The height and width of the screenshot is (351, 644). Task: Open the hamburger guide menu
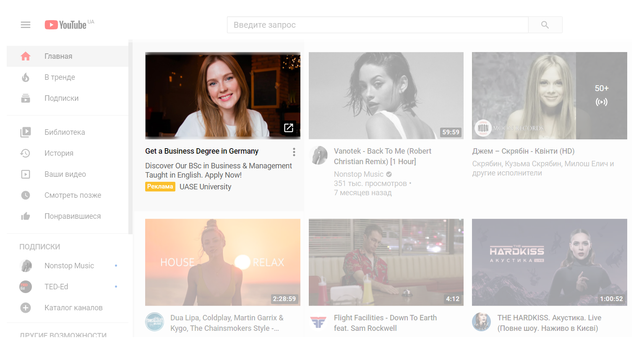click(26, 25)
